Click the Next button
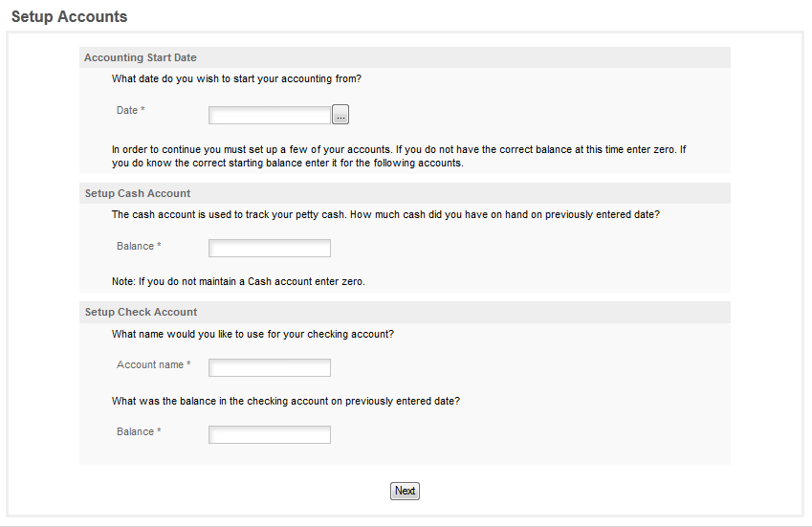Screen dimensions: 812x527 (405, 491)
